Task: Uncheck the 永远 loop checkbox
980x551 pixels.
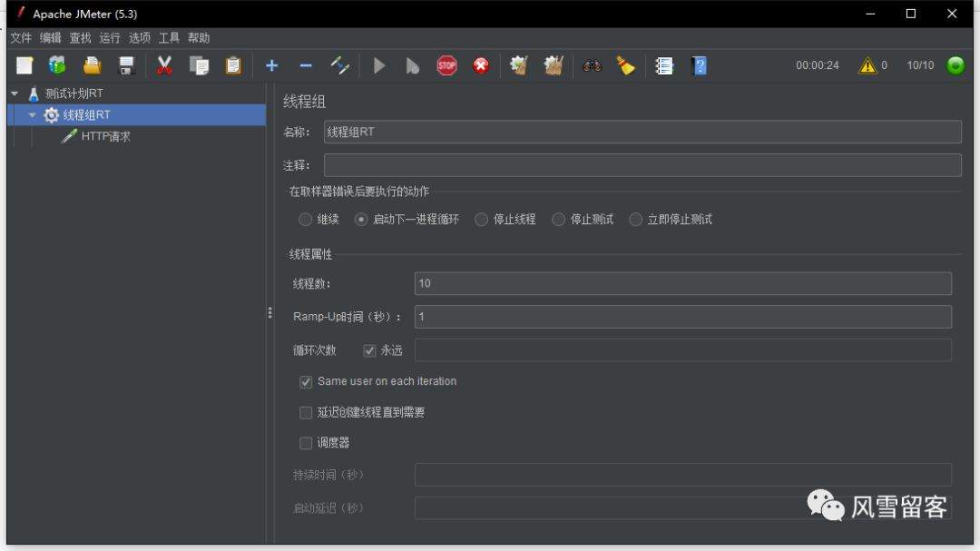Action: [369, 351]
